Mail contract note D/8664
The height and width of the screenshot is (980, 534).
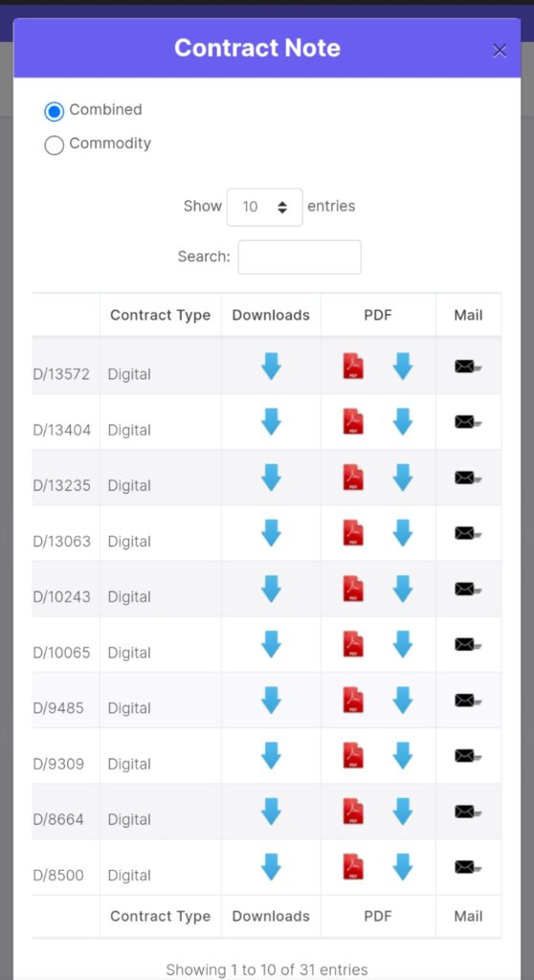pos(468,812)
